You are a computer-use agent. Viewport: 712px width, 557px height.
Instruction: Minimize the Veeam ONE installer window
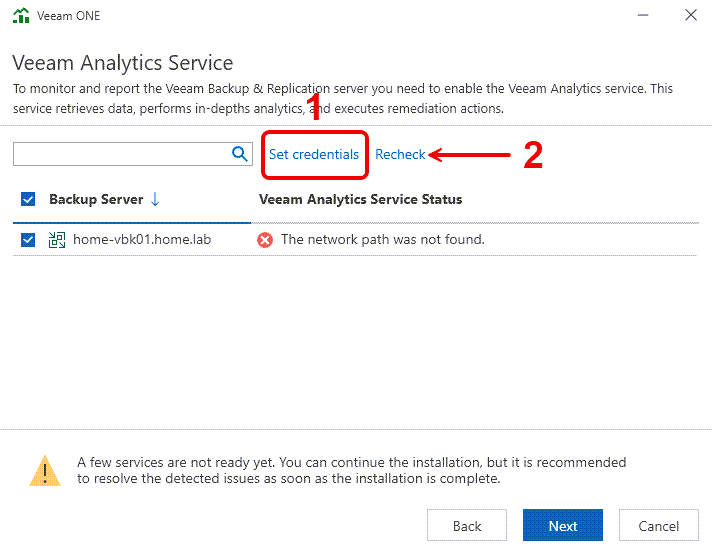638,16
